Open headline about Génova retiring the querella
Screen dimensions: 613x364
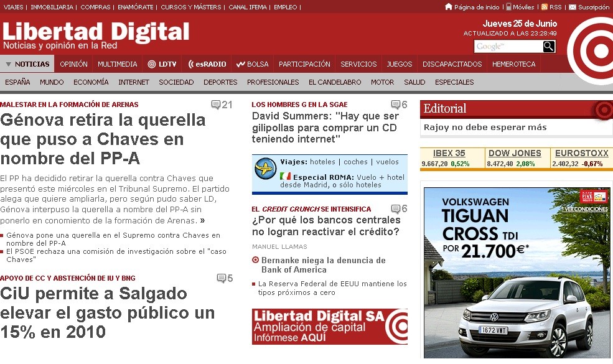103,139
